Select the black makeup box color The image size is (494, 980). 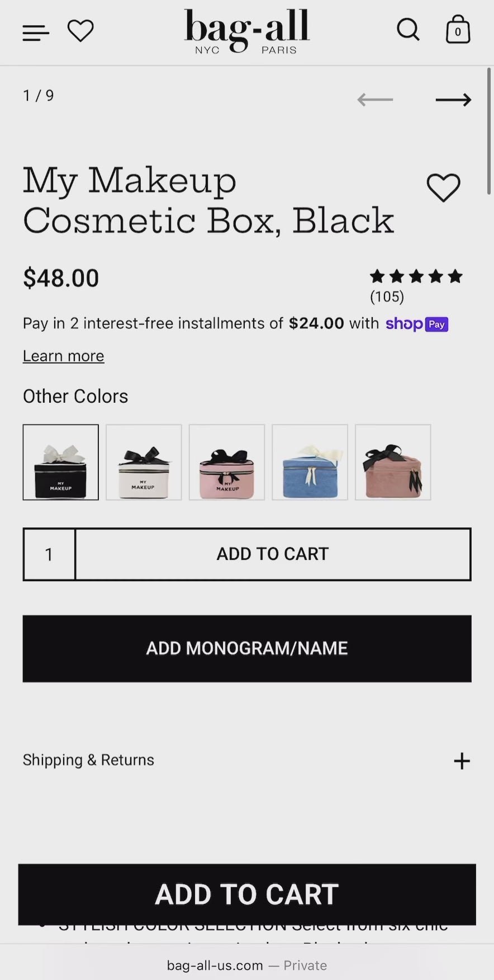61,462
